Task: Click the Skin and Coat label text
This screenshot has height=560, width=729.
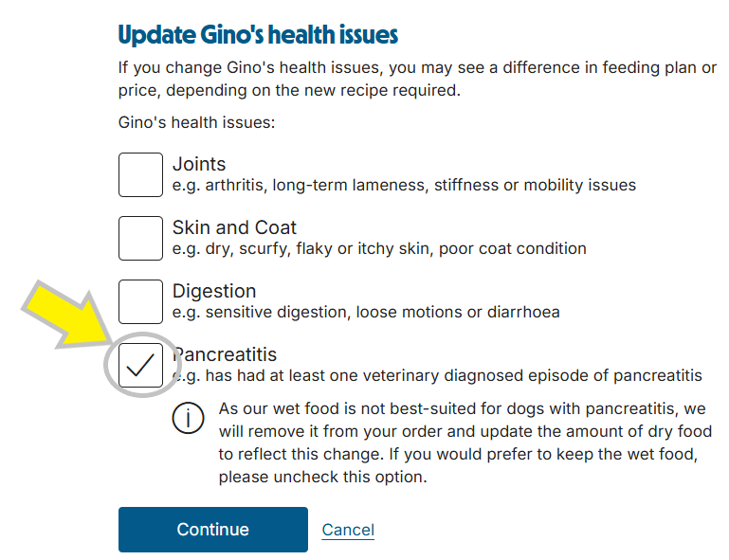Action: pos(234,227)
